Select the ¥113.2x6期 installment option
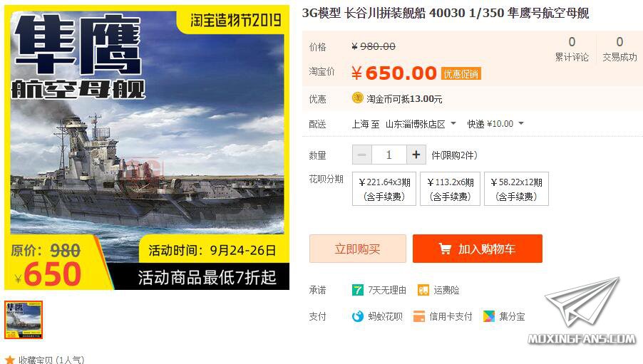 tap(451, 189)
